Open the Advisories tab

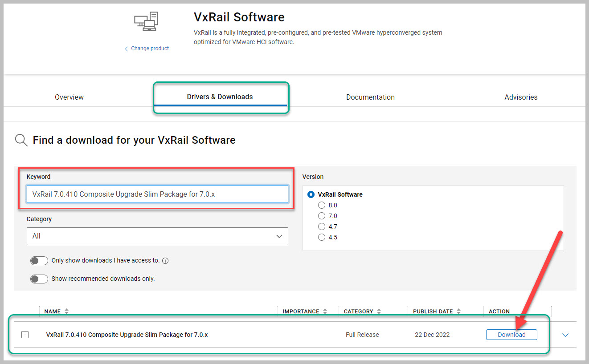(521, 97)
